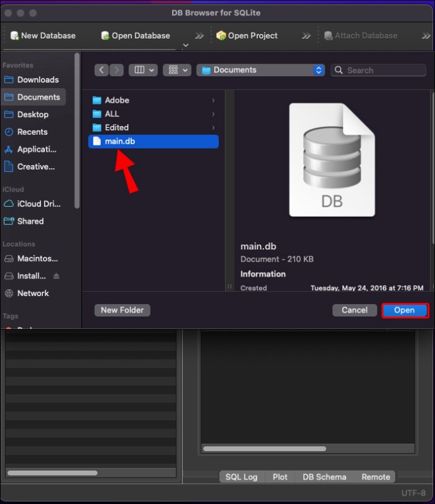Eject the Install volume
Screen dimensions: 435x504
coord(56,276)
